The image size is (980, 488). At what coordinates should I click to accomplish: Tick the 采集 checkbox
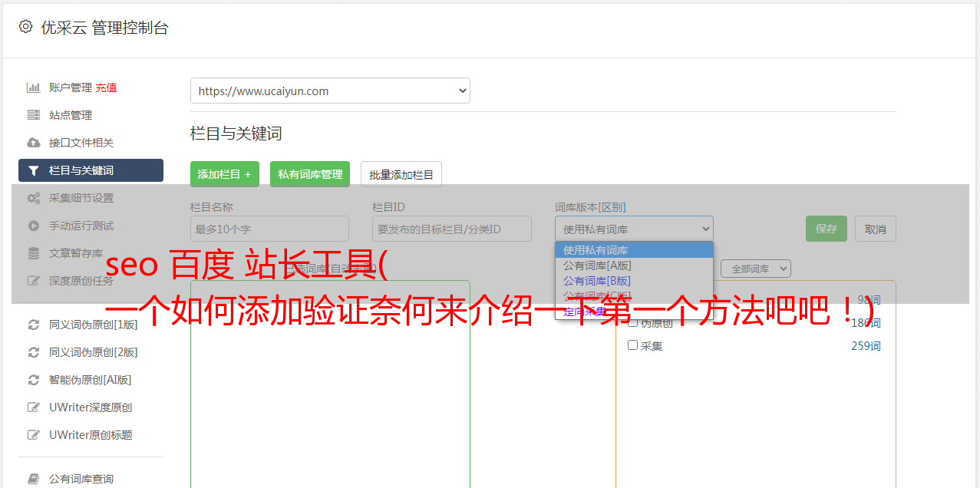pos(633,345)
